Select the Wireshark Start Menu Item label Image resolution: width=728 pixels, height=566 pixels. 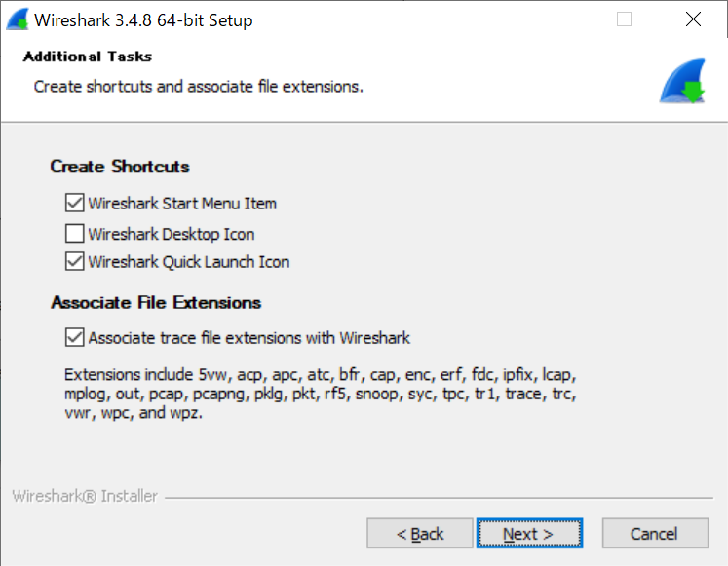click(x=182, y=204)
